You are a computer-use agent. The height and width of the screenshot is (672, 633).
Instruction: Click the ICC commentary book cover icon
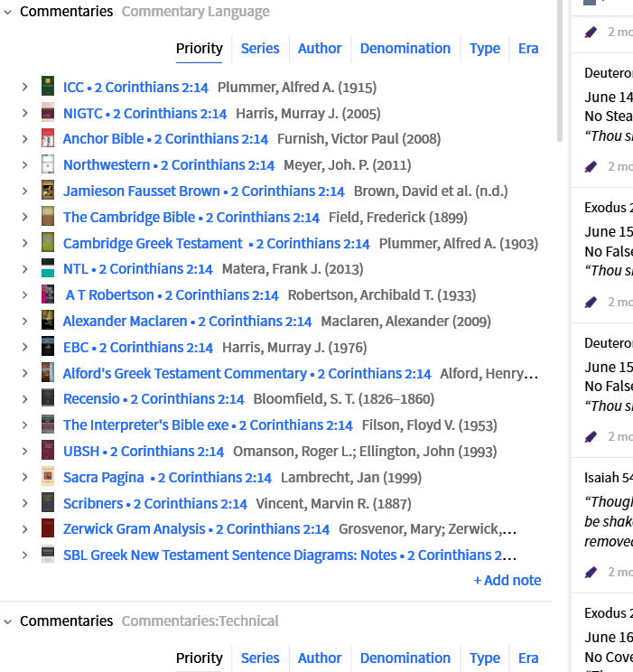tap(48, 86)
